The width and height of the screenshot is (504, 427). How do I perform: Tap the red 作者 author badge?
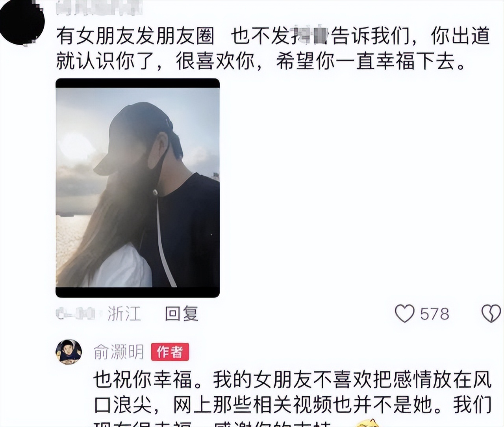pyautogui.click(x=170, y=352)
